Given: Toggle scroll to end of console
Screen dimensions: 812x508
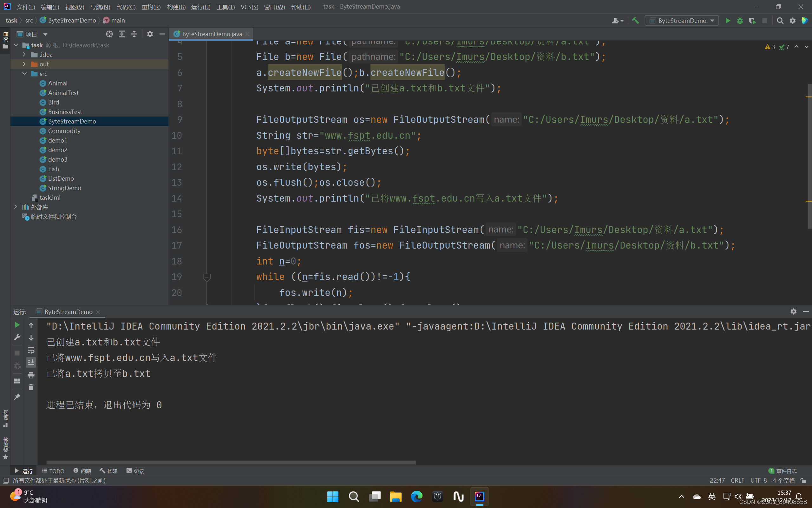Looking at the screenshot, I should [31, 362].
